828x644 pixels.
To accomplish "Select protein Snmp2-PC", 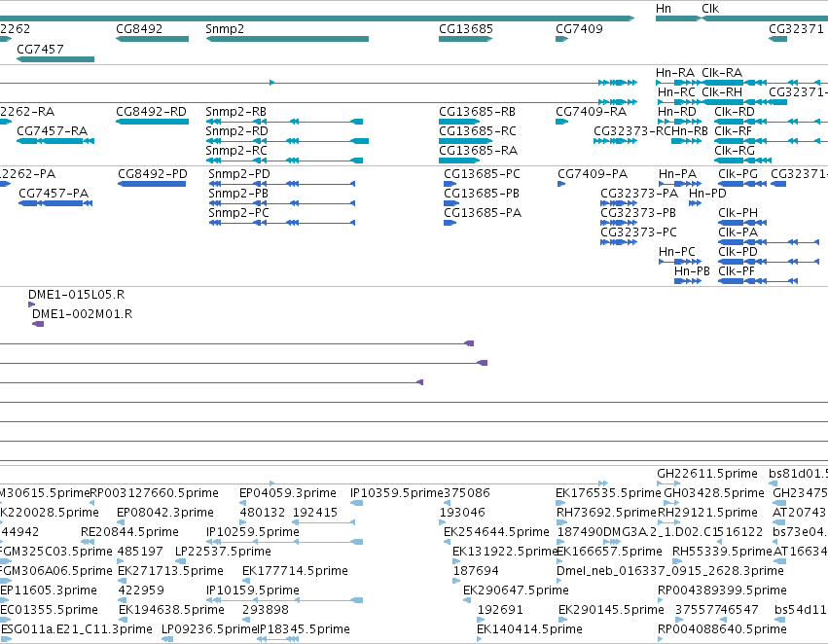I will click(x=238, y=213).
